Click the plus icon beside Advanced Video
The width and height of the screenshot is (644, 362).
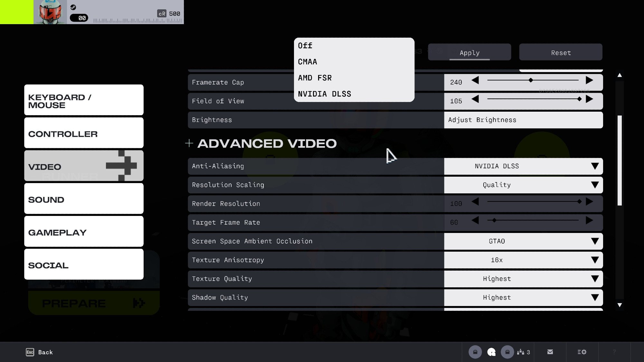[189, 143]
